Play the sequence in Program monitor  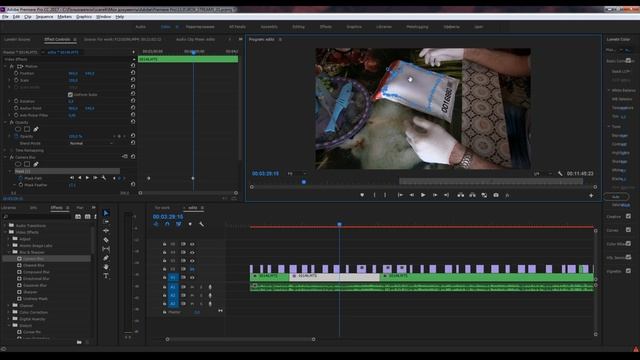423,195
